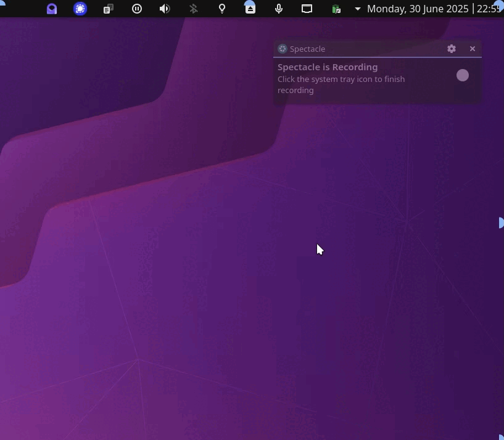Click the Spectacle logo in notification header
The width and height of the screenshot is (504, 440).
[x=283, y=49]
